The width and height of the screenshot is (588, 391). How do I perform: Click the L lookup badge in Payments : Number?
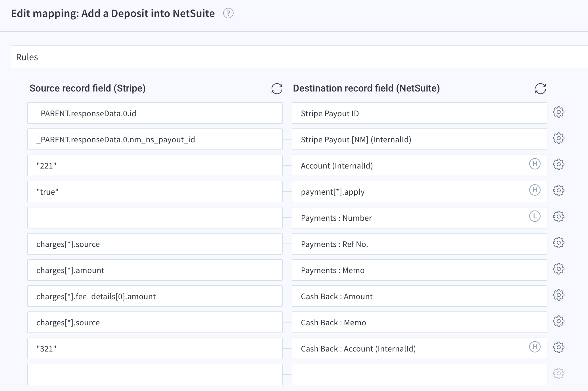pyautogui.click(x=535, y=216)
